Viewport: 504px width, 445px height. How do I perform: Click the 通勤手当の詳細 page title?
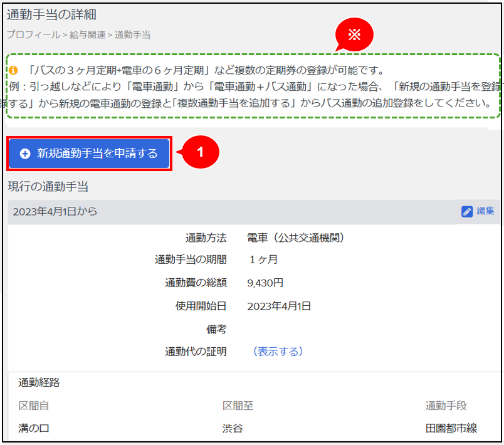(x=52, y=14)
